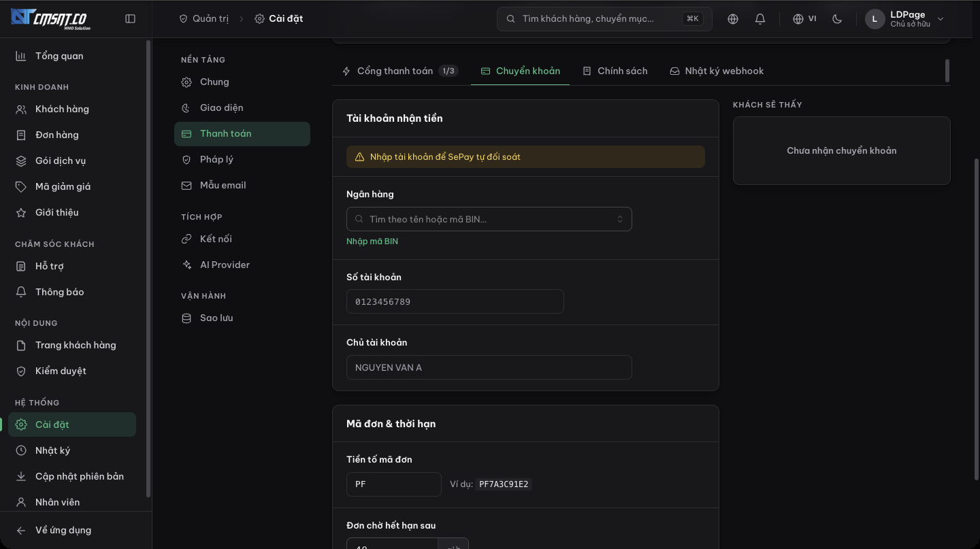Click the Kết nối link icon
980x549 pixels.
coord(186,239)
